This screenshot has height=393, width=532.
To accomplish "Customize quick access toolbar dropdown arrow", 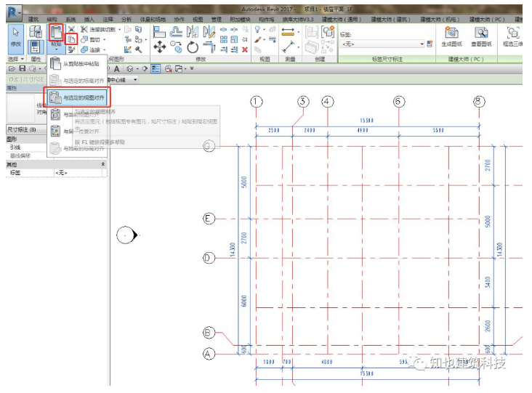I will coord(192,69).
